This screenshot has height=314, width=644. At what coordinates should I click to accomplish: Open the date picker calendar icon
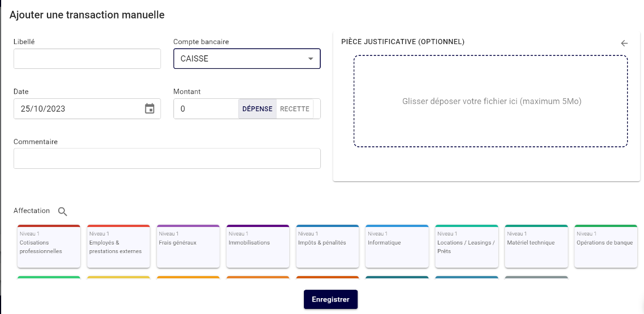click(150, 109)
